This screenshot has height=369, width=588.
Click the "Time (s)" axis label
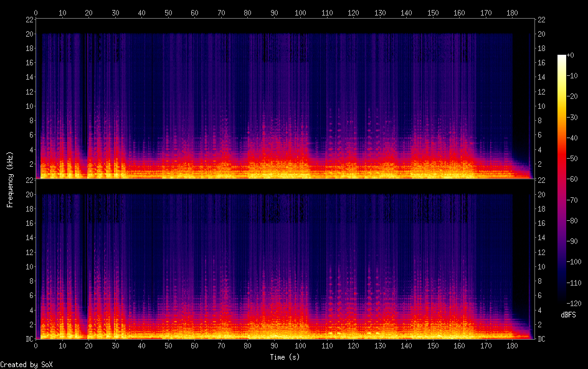click(x=286, y=357)
